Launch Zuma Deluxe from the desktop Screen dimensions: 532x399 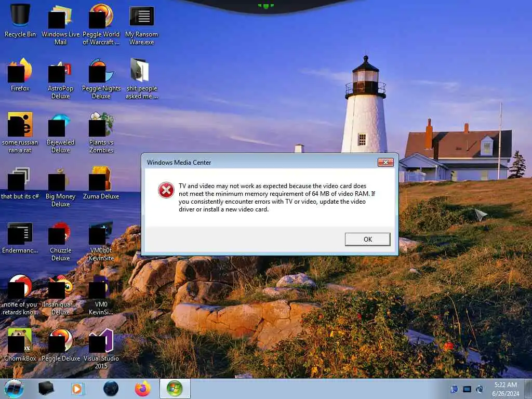tap(101, 182)
